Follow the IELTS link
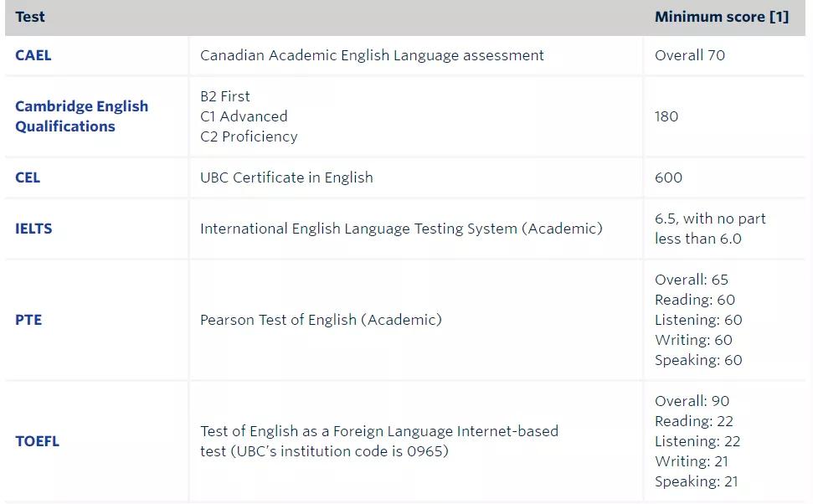813x504 pixels. [x=33, y=229]
